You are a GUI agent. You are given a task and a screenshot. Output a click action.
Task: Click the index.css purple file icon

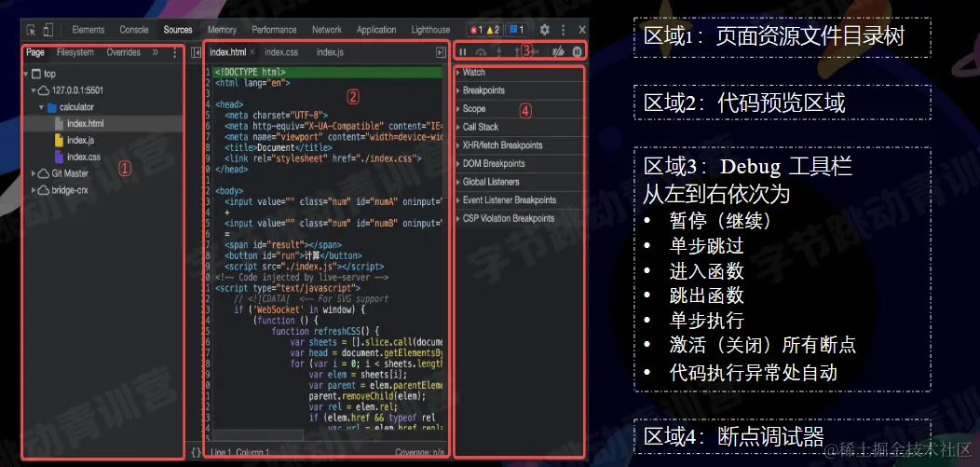(60, 157)
